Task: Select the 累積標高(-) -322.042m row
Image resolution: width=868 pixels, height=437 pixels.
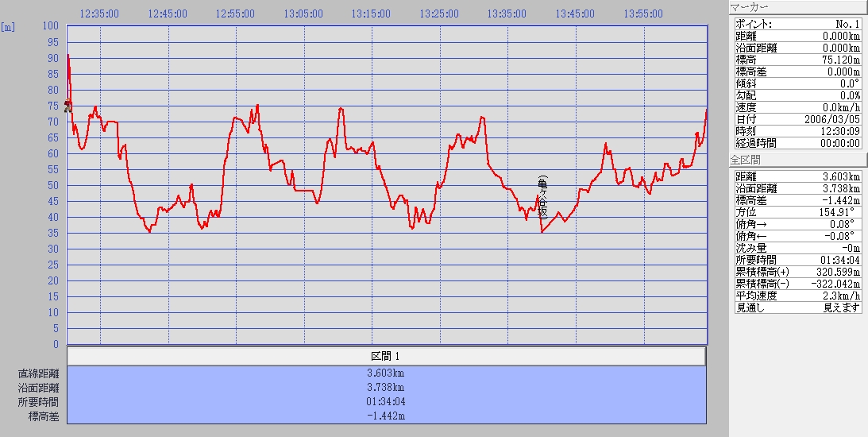Action: coord(797,284)
